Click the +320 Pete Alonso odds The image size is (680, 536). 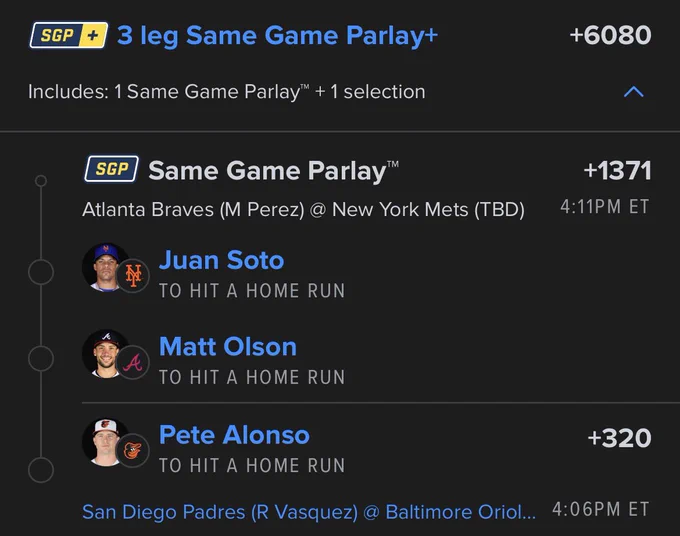click(620, 438)
